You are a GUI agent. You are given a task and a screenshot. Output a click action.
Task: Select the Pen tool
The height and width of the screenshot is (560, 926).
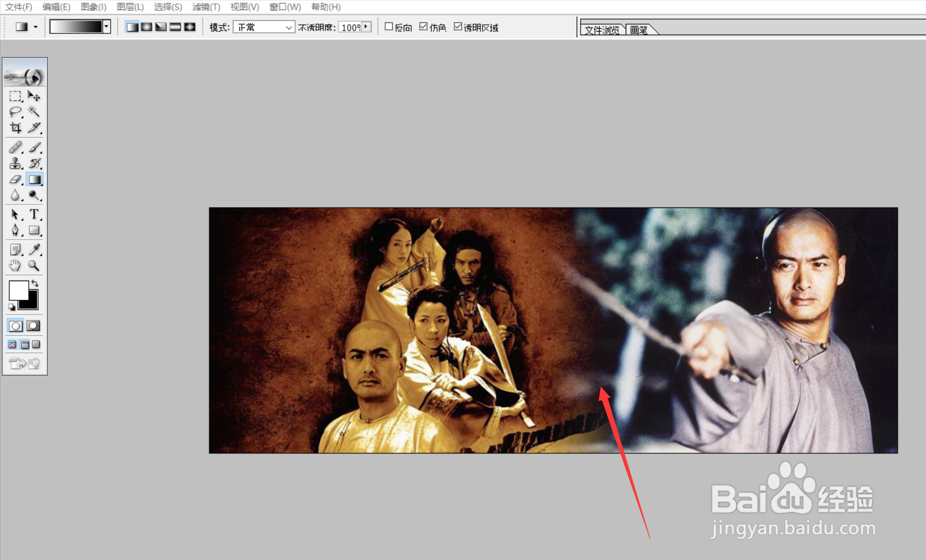[x=16, y=230]
